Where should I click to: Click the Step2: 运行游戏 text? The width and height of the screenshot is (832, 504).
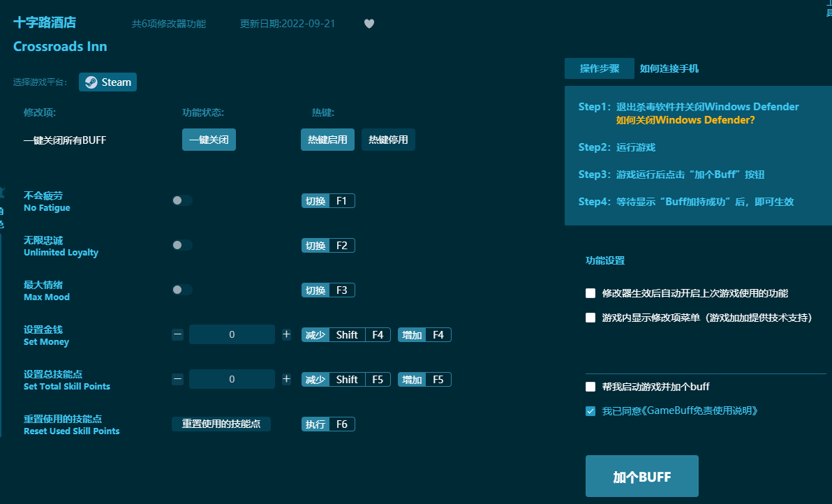tap(617, 147)
